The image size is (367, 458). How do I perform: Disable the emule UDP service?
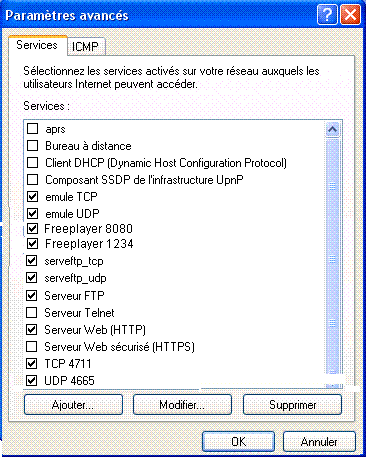(32, 213)
